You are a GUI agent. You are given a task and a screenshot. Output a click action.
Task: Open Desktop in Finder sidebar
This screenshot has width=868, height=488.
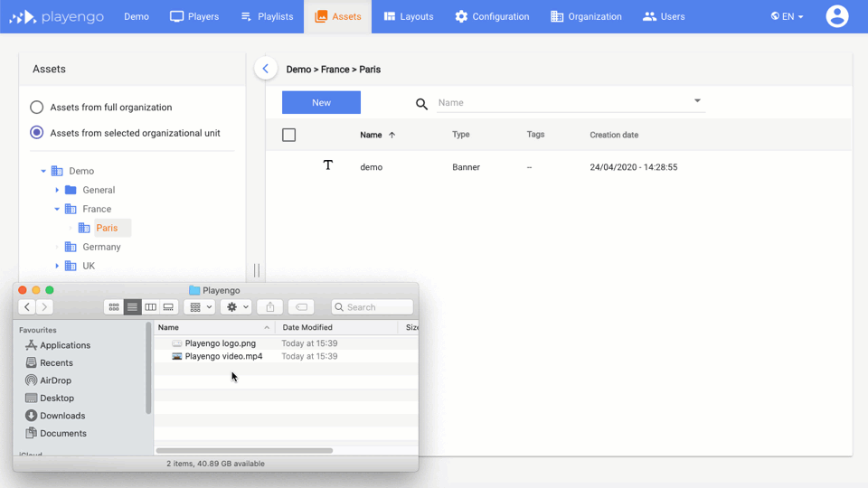click(49, 399)
